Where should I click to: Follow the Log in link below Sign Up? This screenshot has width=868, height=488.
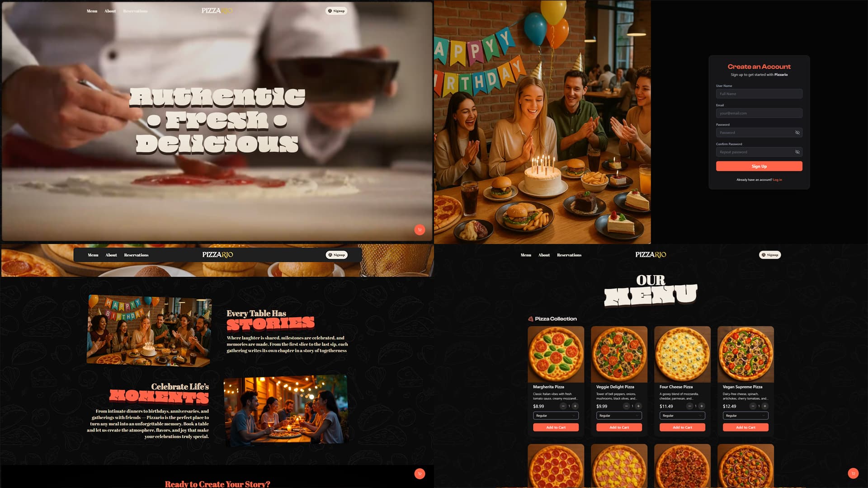point(777,180)
